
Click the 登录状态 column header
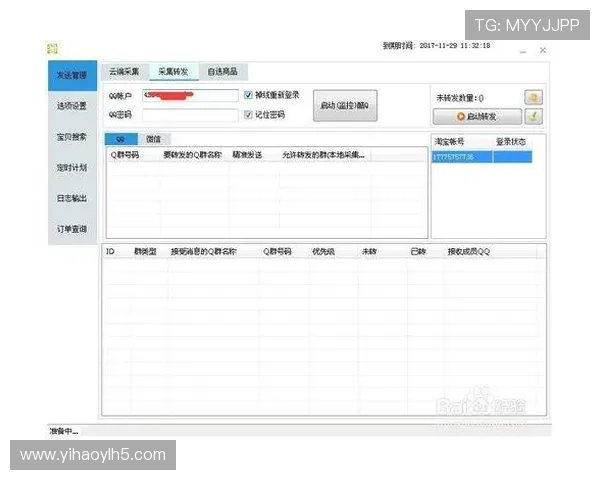tap(511, 142)
